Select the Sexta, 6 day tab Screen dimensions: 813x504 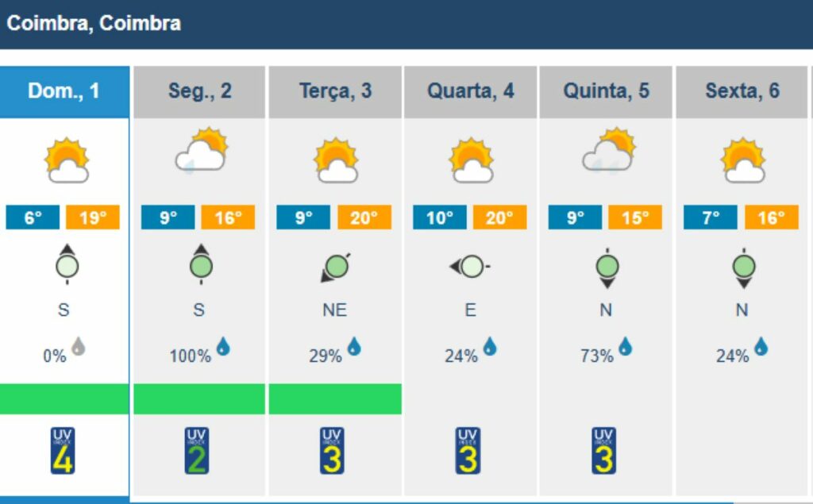tap(742, 91)
